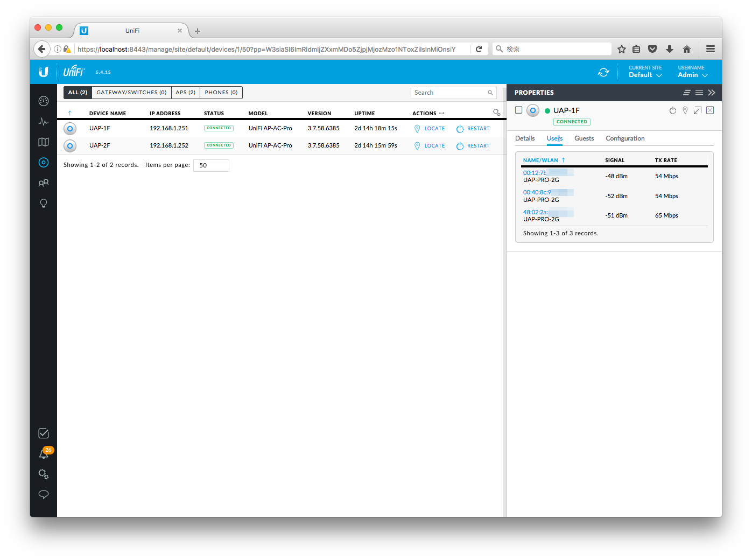Click the Firefox home icon
The image size is (752, 560).
coord(687,49)
